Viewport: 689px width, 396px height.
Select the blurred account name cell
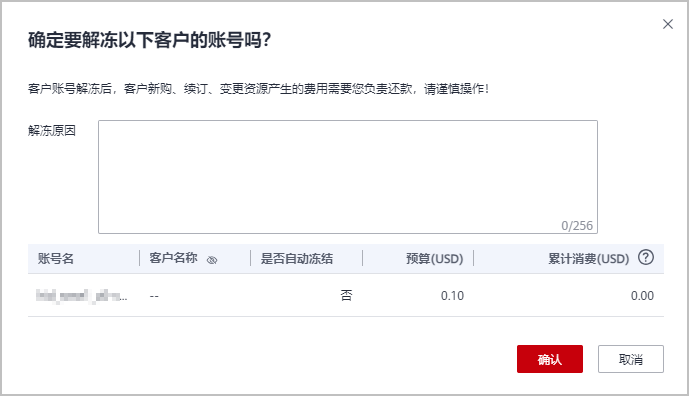click(82, 296)
